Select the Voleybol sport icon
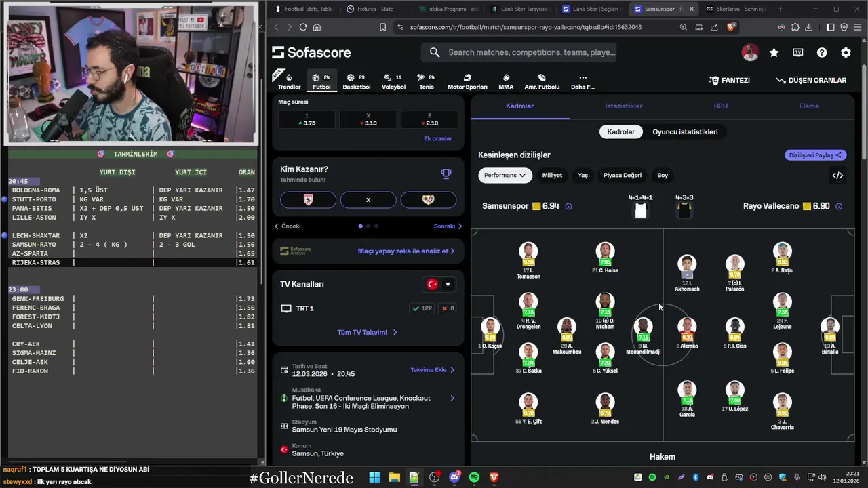Screen dimensions: 868x488 coord(393,81)
